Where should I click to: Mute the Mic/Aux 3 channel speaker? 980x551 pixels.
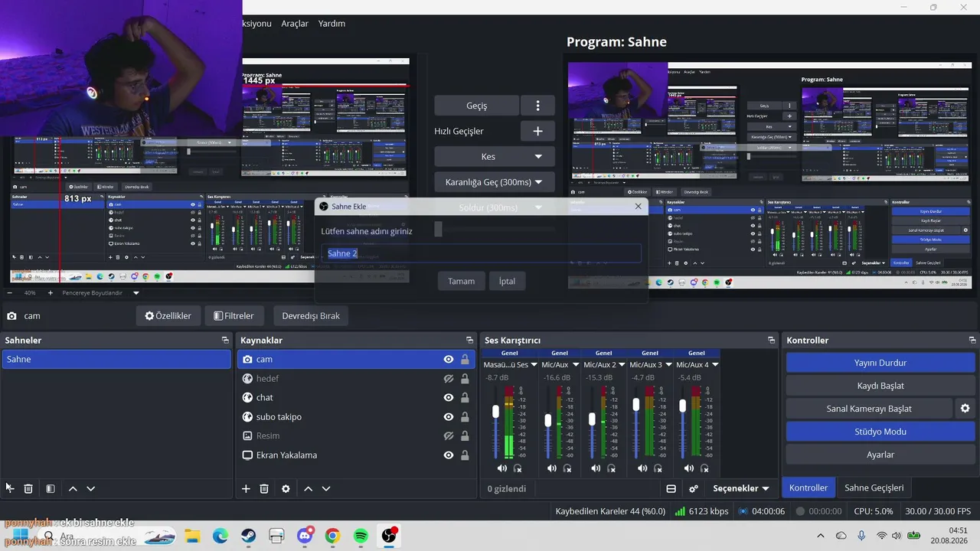(642, 468)
